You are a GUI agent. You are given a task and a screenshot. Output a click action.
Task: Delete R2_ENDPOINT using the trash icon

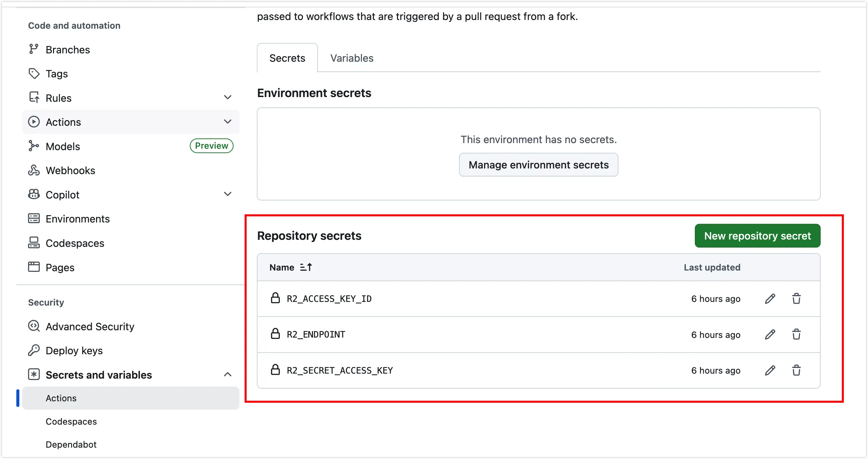click(x=796, y=334)
